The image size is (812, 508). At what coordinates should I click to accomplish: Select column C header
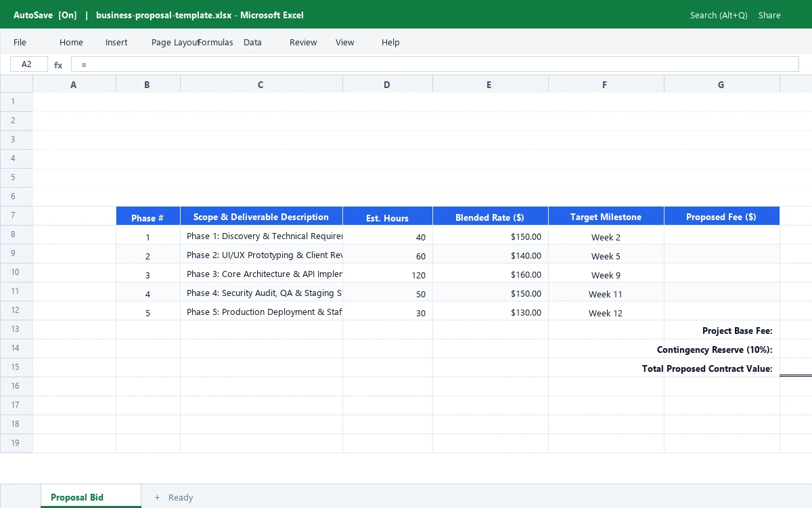point(262,84)
